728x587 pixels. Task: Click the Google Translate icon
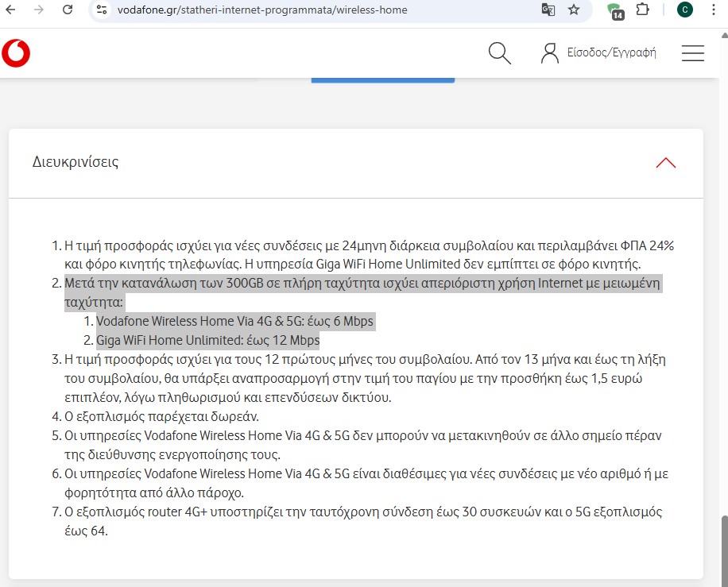coord(548,10)
